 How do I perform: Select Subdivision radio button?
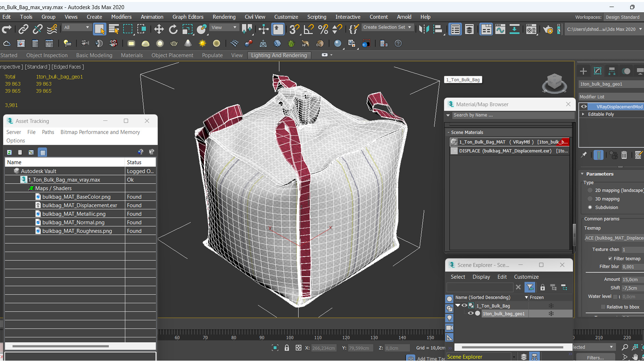[x=590, y=207]
